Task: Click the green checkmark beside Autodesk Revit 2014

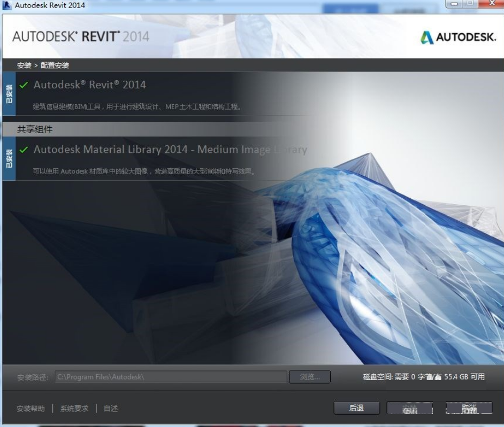Action: 24,85
